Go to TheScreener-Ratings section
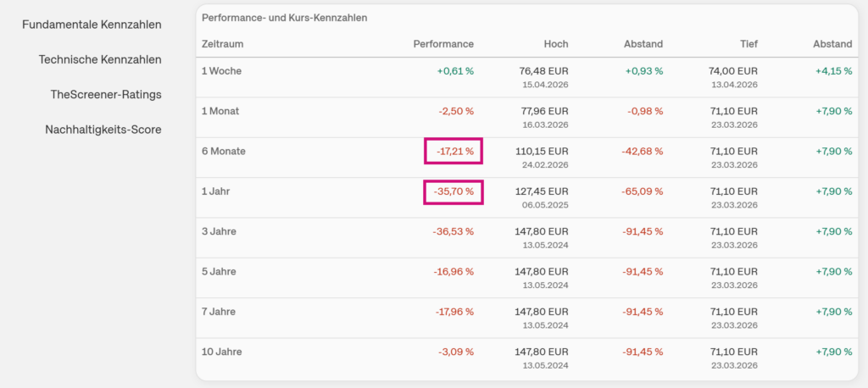Screen dimensions: 868x388 tap(106, 94)
